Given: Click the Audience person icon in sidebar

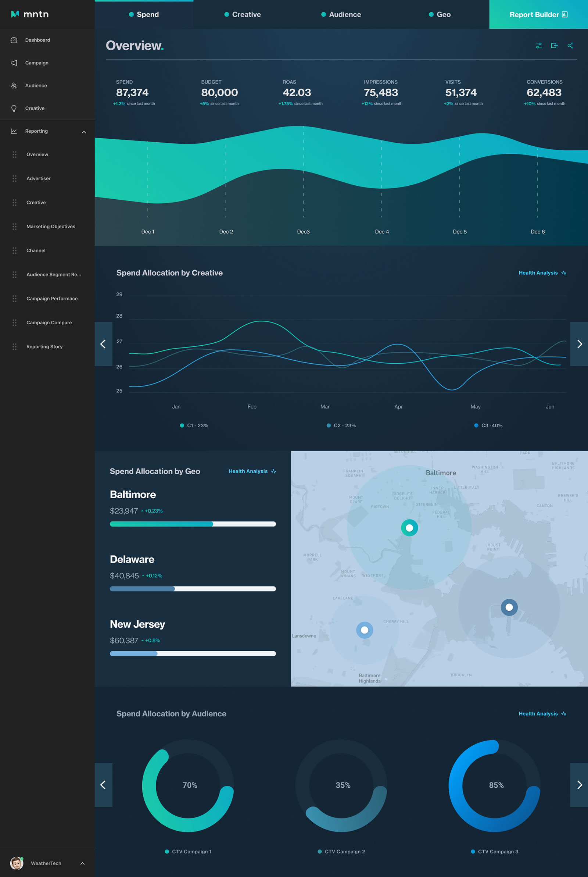Looking at the screenshot, I should click(14, 86).
